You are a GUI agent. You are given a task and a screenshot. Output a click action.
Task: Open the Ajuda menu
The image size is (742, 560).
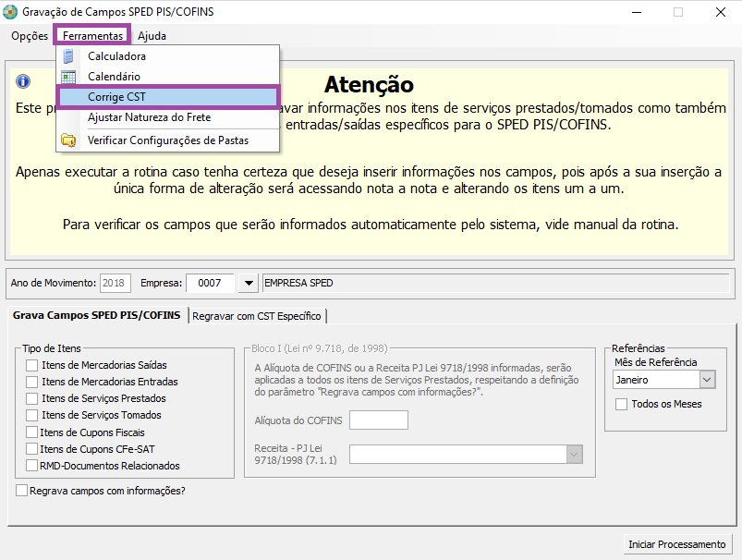click(x=152, y=36)
